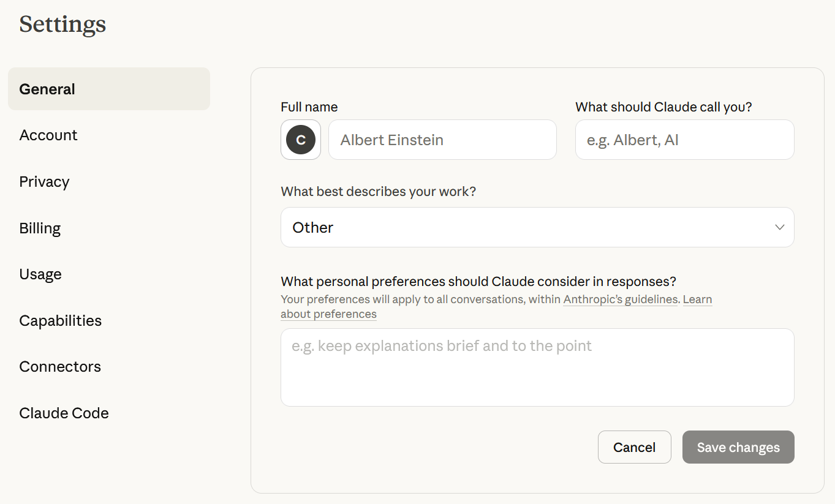Click the 'Full name' field label

[309, 107]
